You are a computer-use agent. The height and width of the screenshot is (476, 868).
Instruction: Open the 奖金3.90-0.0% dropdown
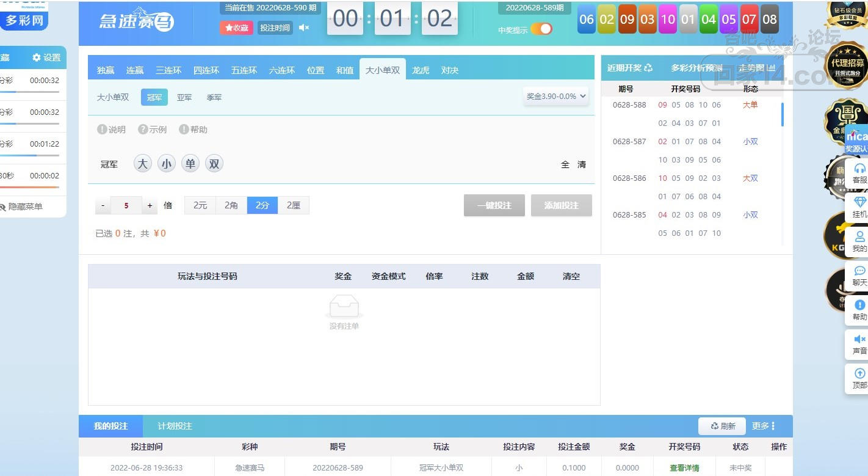[x=556, y=96]
